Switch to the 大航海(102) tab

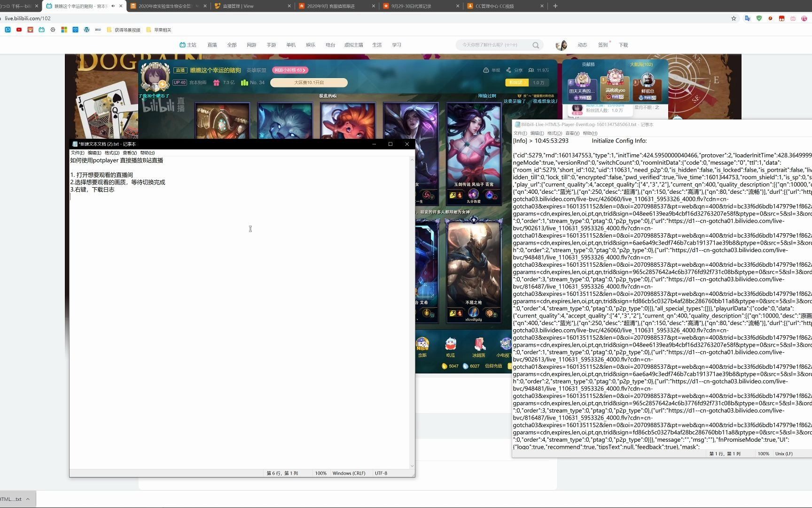point(641,64)
